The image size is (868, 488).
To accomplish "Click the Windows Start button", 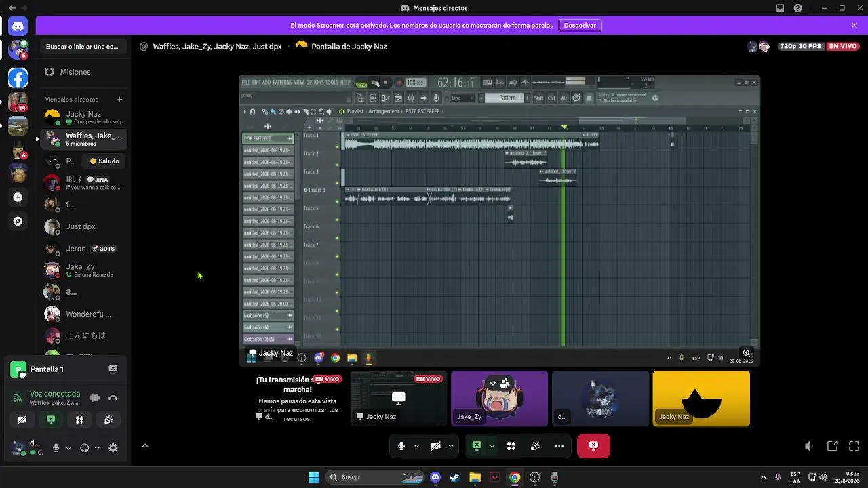I will pos(314,477).
